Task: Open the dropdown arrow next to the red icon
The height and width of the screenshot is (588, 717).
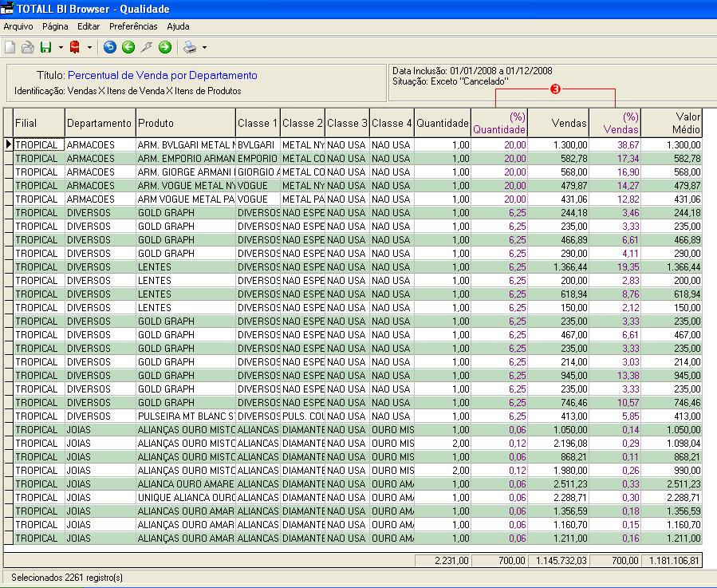Action: coord(89,47)
